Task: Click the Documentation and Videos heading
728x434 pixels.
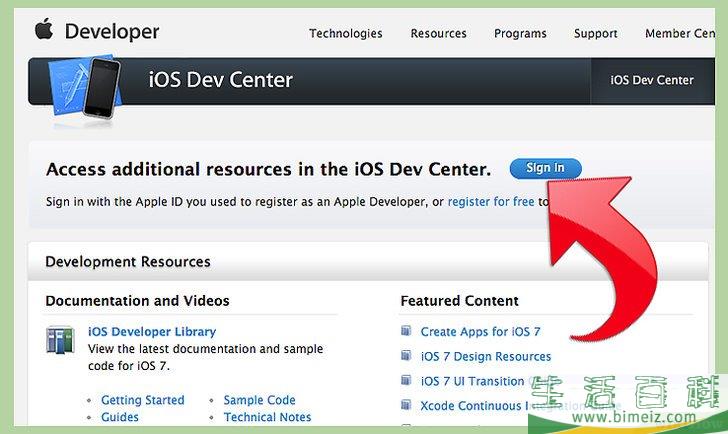Action: click(137, 301)
